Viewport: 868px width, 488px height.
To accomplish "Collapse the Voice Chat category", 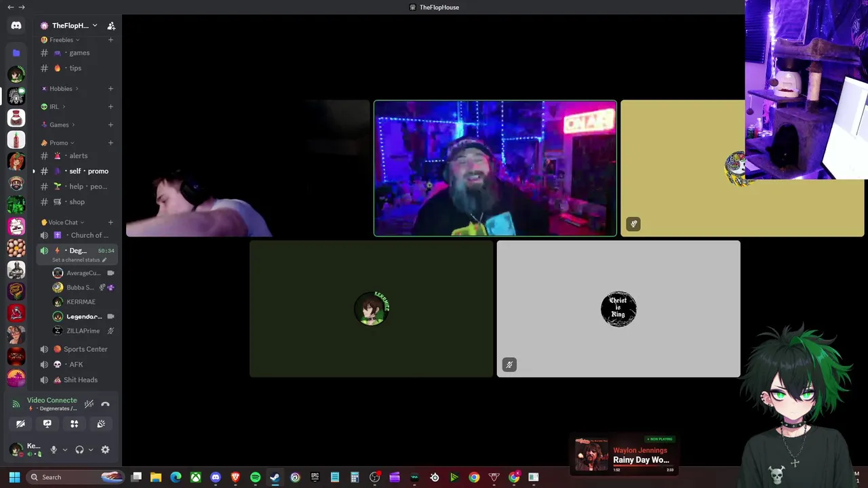I will coord(63,222).
